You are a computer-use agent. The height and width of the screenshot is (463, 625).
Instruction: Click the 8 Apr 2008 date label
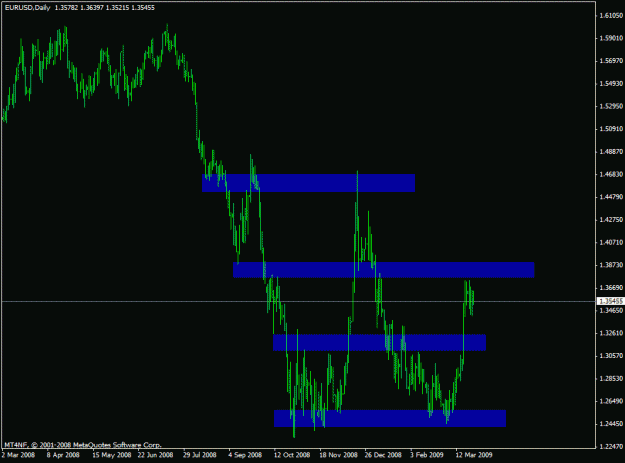coord(63,455)
